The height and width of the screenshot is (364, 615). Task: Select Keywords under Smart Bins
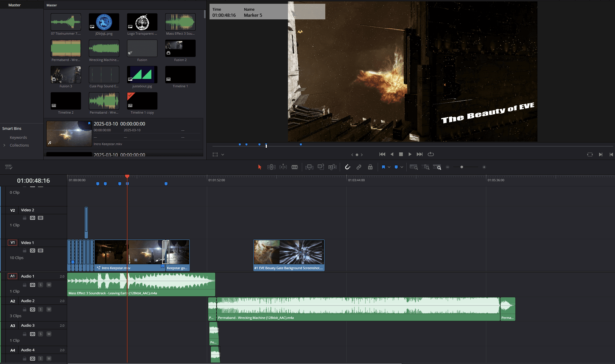click(18, 137)
